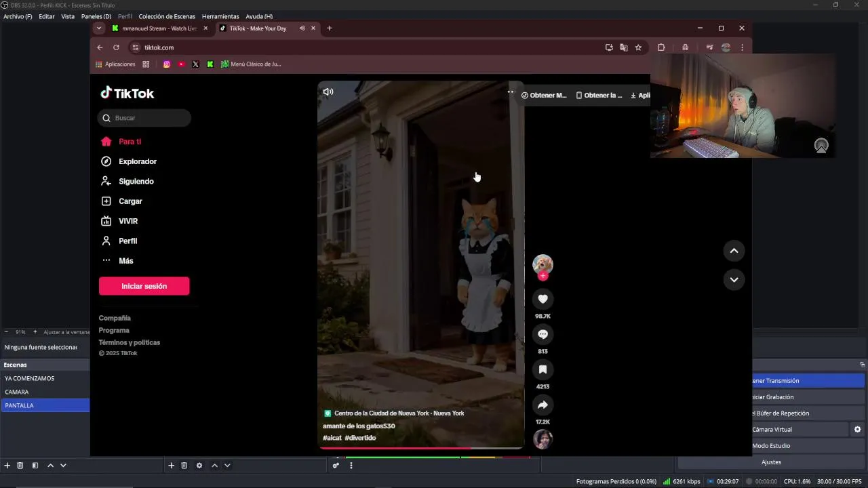This screenshot has height=488, width=868.
Task: Open the browser media controls icon
Action: (709, 47)
